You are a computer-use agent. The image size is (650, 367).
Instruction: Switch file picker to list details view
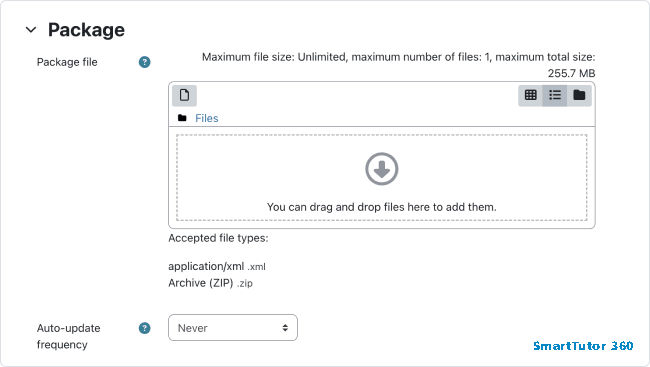pos(555,95)
